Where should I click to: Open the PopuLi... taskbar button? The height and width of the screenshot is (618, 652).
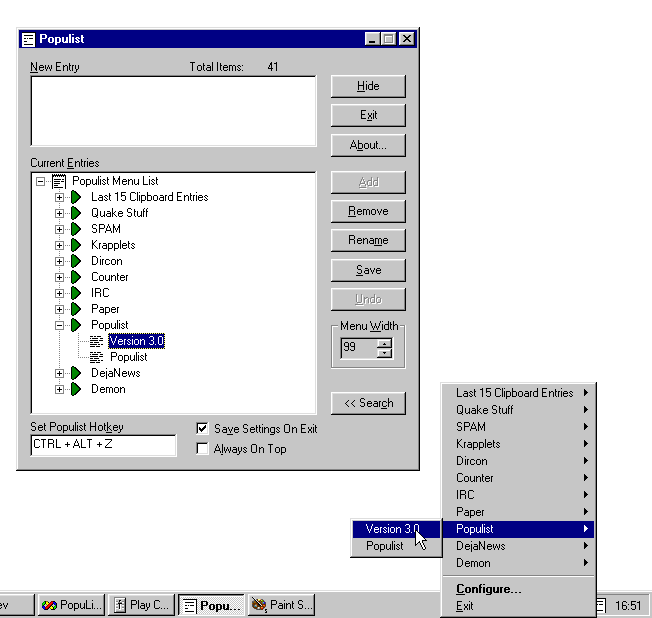click(x=71, y=605)
